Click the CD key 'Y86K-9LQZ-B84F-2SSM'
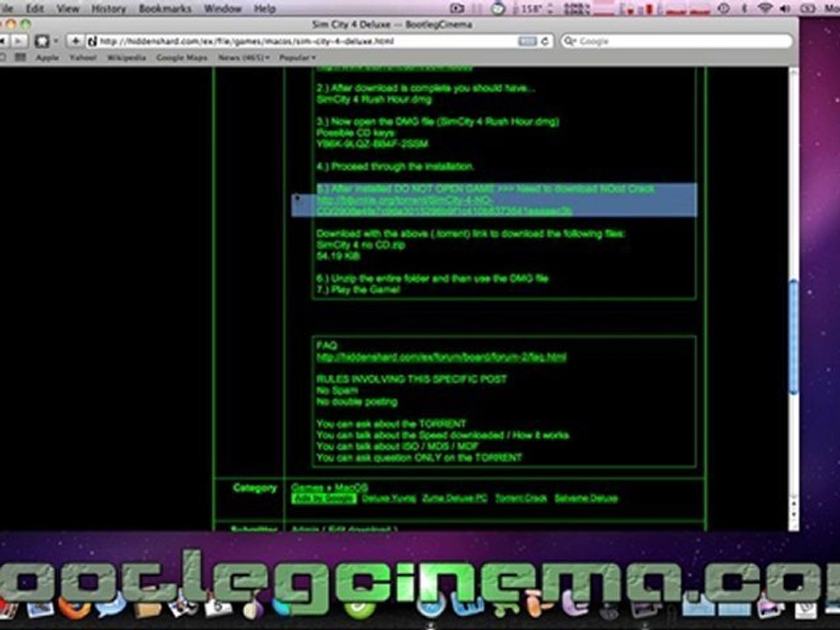 coord(373,143)
